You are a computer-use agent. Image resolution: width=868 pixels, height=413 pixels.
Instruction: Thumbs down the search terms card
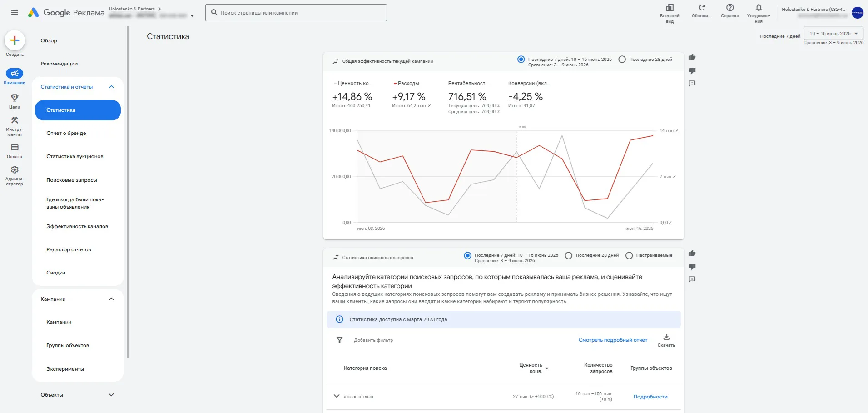[692, 266]
